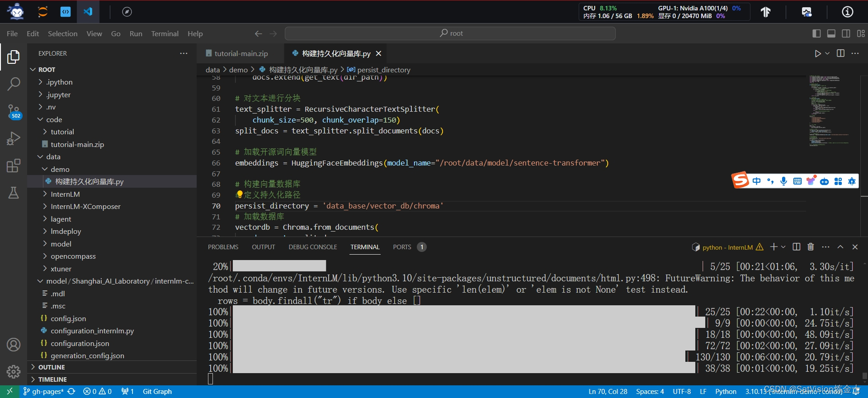Open the Sogou soft keyboard icon
This screenshot has height=398, width=868.
pos(797,181)
